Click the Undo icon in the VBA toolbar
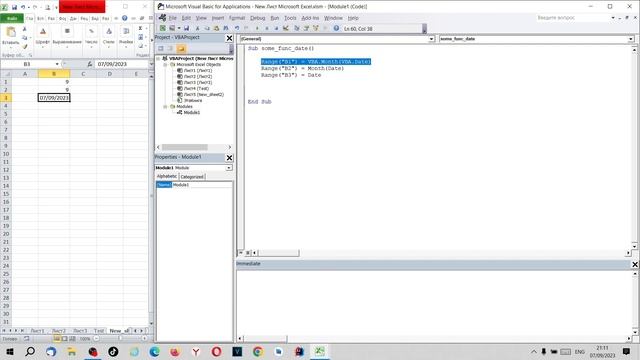640x360 pixels. click(x=237, y=28)
